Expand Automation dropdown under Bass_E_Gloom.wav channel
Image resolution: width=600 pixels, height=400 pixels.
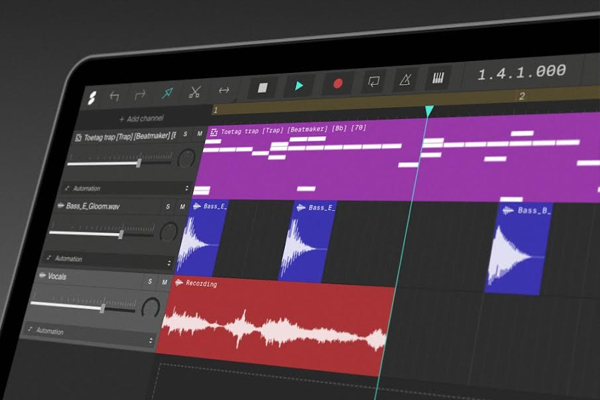click(112, 259)
